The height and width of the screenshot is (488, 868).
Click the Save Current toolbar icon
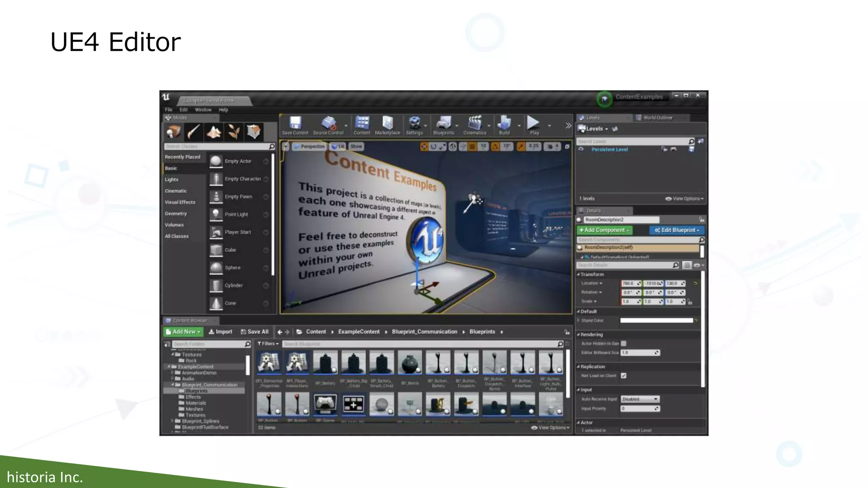pyautogui.click(x=295, y=123)
